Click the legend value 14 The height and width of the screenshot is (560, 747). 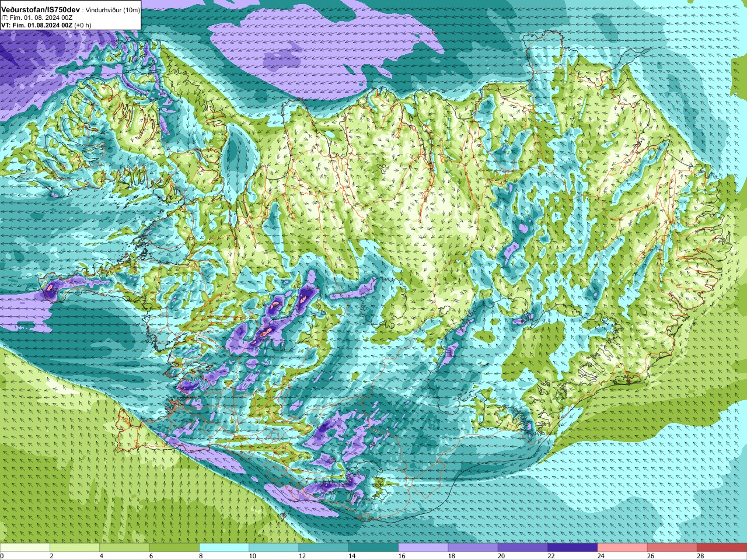(x=352, y=556)
